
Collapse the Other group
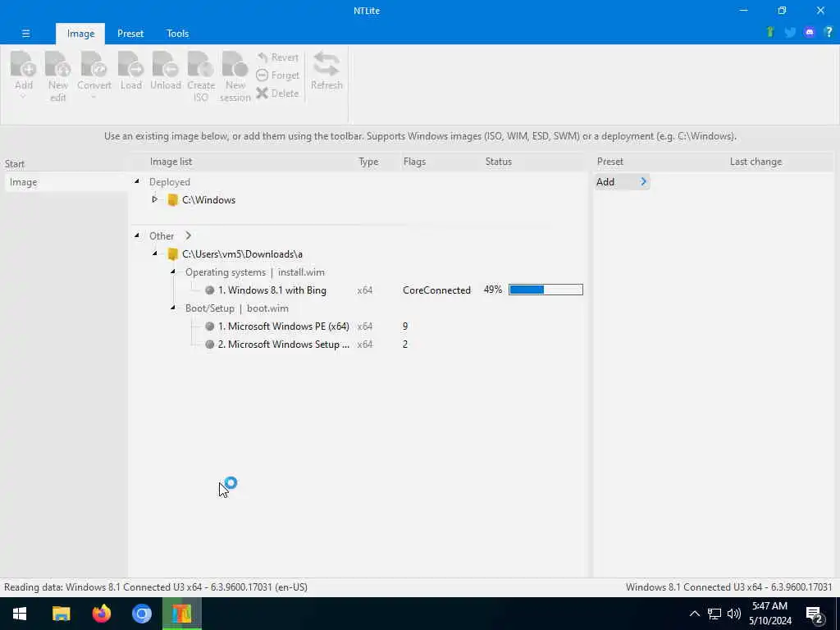(x=137, y=235)
